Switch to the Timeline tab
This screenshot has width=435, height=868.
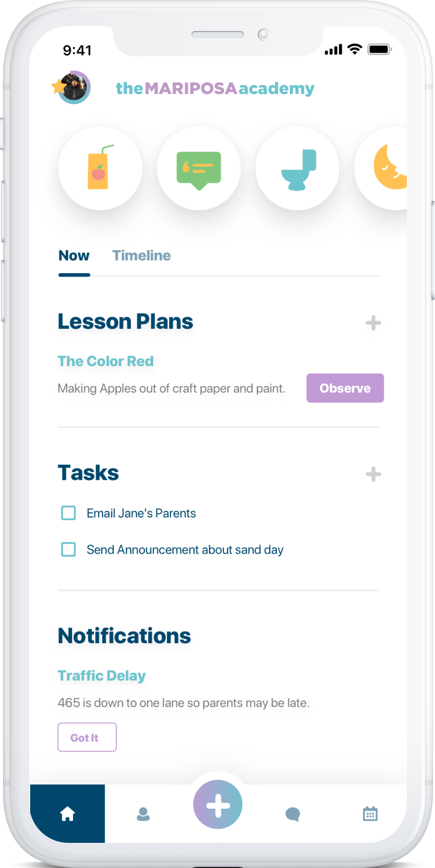click(x=141, y=255)
